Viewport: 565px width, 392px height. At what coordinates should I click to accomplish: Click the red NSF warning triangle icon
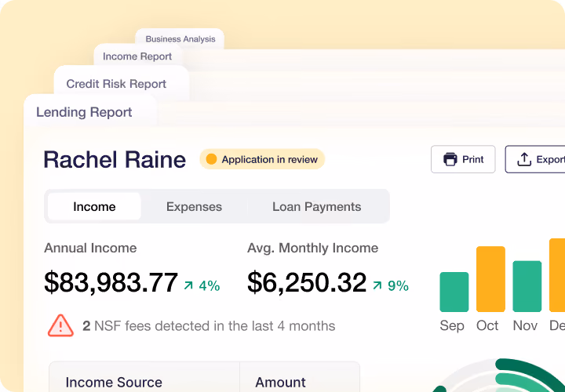(x=61, y=326)
